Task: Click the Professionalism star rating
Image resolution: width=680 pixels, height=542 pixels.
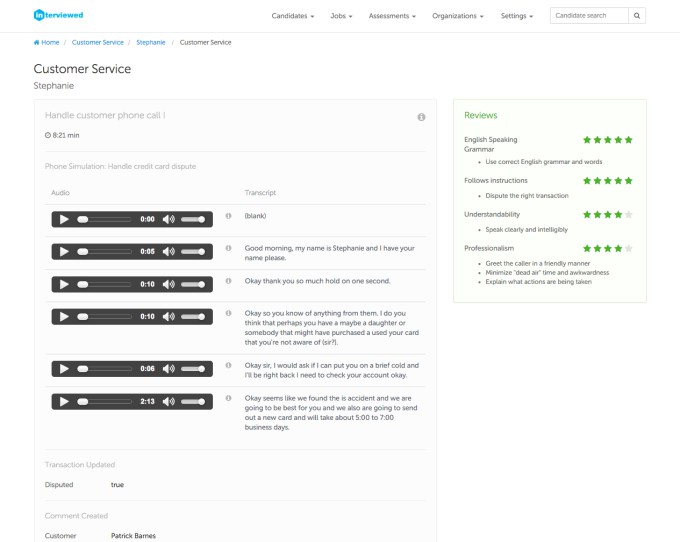Action: [x=608, y=248]
